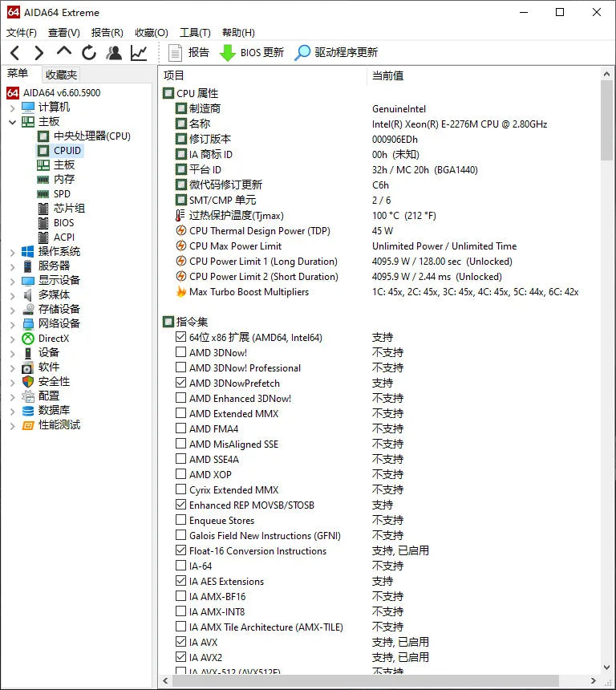Collapse the 主板 tree node
The height and width of the screenshot is (690, 616).
[x=12, y=122]
